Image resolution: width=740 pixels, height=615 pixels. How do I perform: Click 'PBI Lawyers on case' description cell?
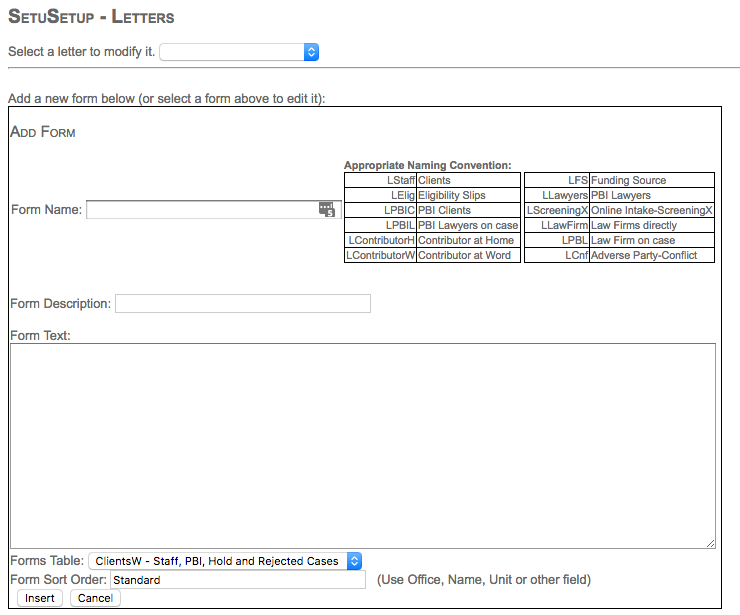(x=468, y=226)
